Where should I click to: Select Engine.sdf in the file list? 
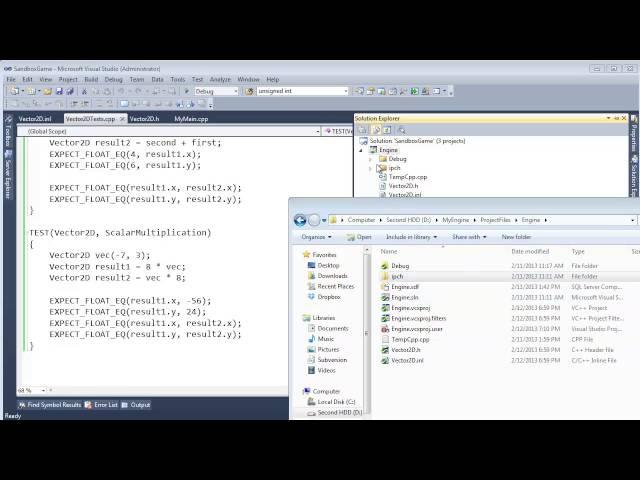405,287
